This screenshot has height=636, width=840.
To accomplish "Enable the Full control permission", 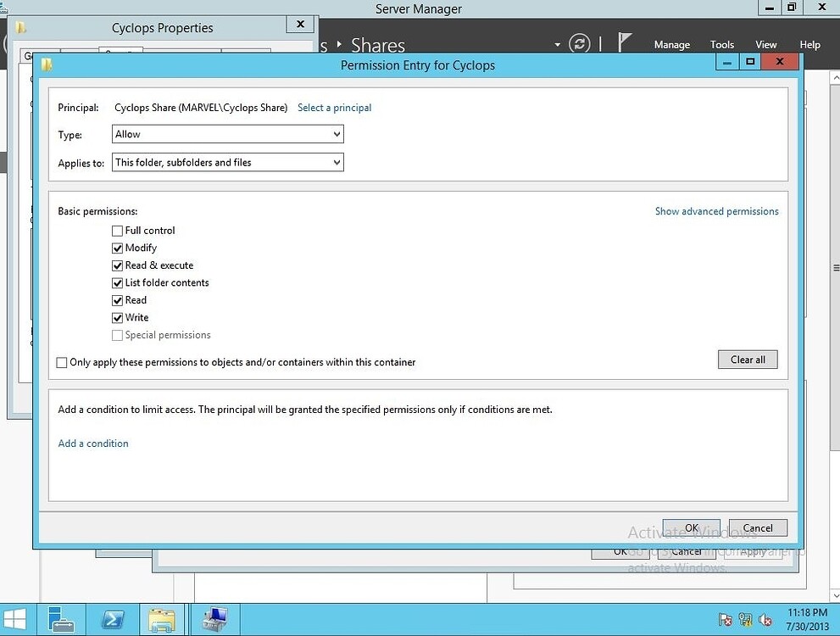I will [117, 231].
